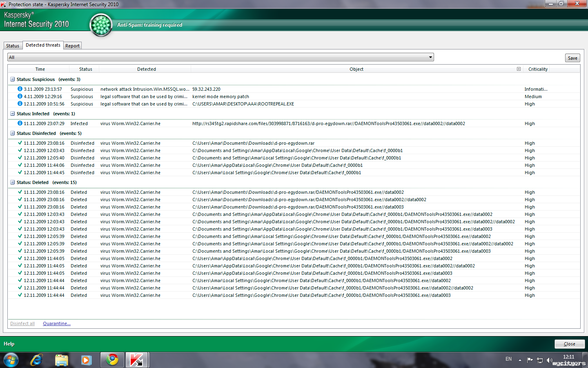Click the Action Center flag tray icon
Image resolution: width=588 pixels, height=368 pixels.
coord(530,360)
